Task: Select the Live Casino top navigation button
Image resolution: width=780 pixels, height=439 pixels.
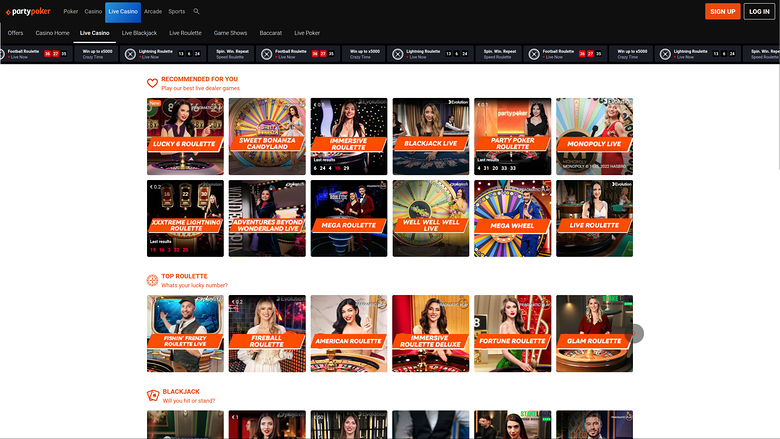Action: click(123, 11)
